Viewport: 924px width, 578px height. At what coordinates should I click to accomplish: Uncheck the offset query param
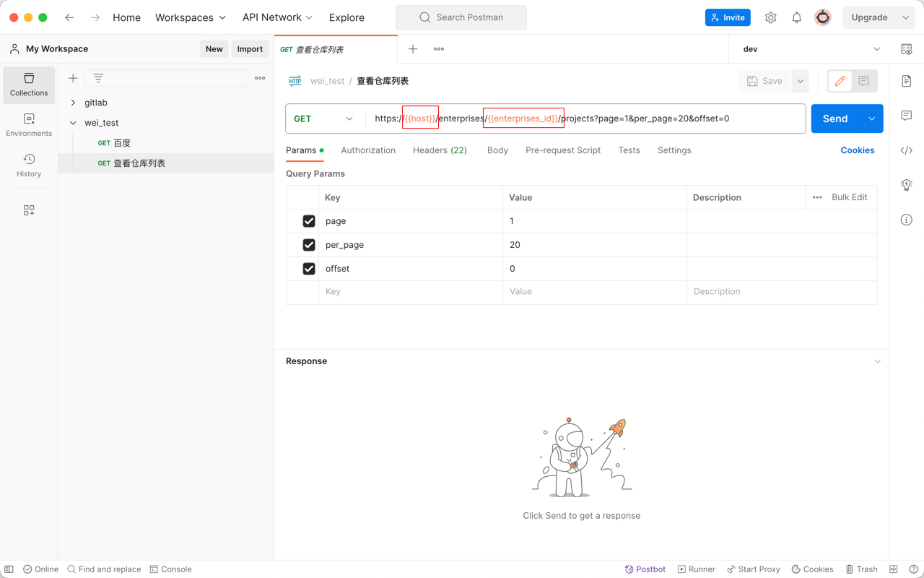click(x=309, y=269)
